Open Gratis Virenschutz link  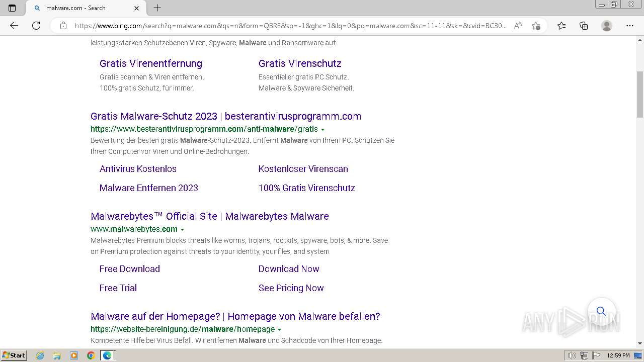(x=300, y=63)
